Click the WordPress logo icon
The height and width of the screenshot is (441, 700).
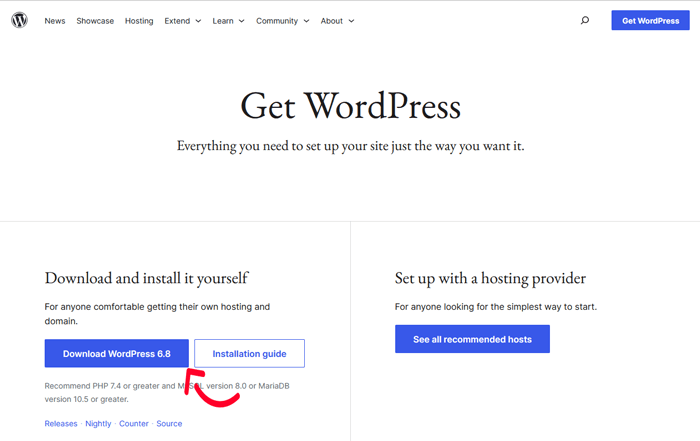[20, 20]
